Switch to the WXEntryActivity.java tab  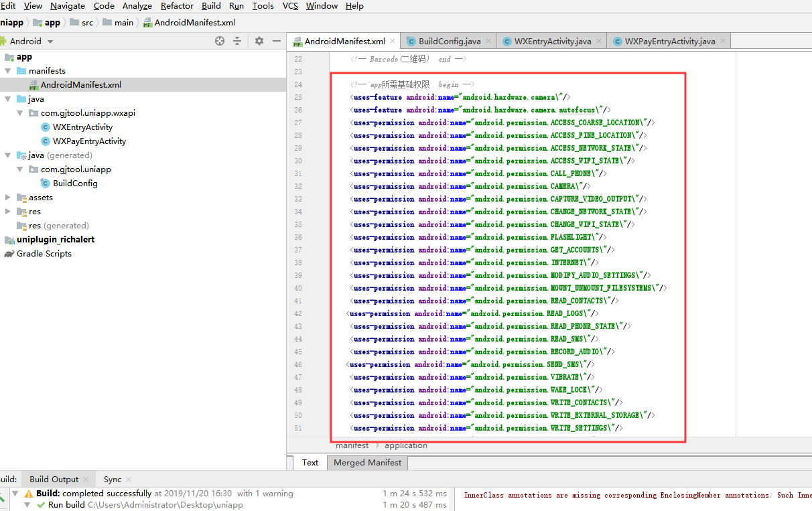(552, 41)
